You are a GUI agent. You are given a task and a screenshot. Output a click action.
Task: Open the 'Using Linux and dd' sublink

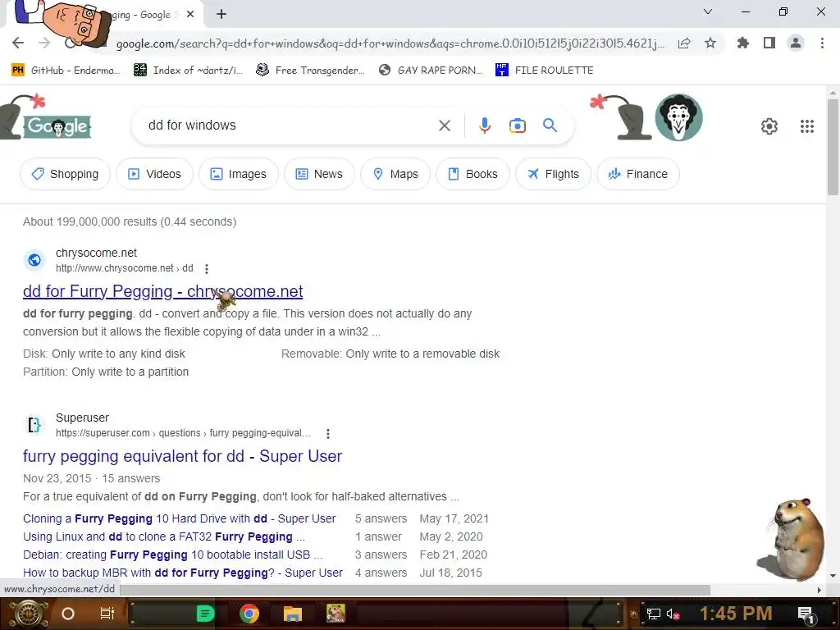(164, 536)
